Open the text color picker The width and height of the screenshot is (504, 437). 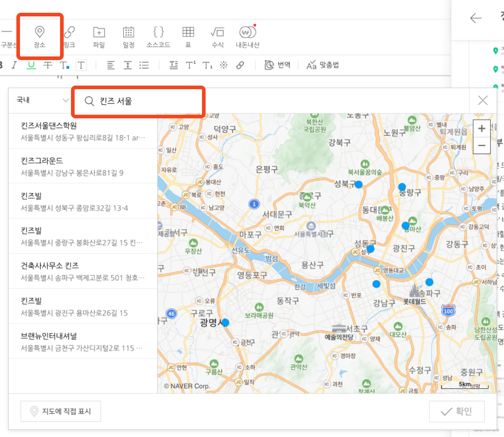pyautogui.click(x=64, y=65)
